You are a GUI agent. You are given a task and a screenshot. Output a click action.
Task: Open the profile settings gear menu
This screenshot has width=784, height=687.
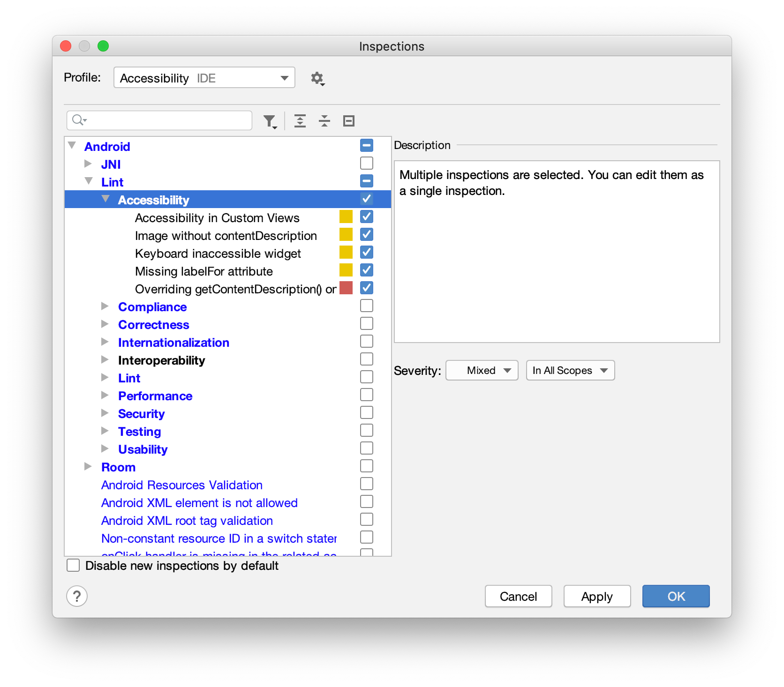click(318, 78)
